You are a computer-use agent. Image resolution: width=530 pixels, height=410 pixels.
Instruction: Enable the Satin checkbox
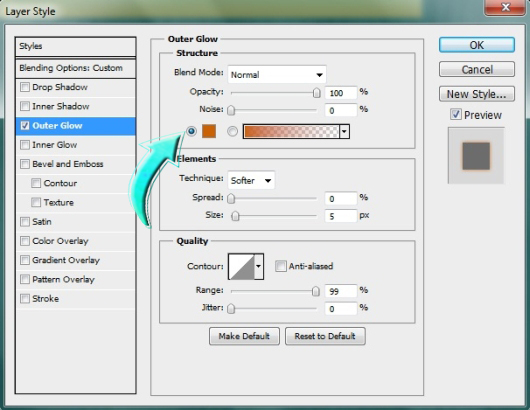[25, 222]
